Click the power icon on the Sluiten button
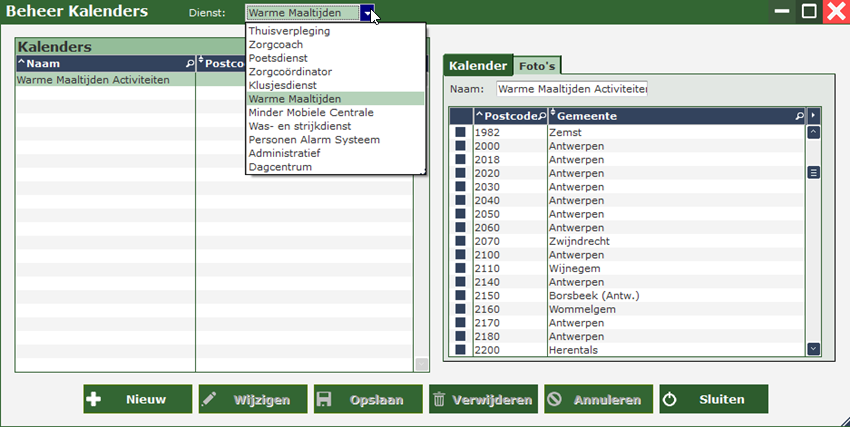Screen dimensions: 850x427 (670, 399)
